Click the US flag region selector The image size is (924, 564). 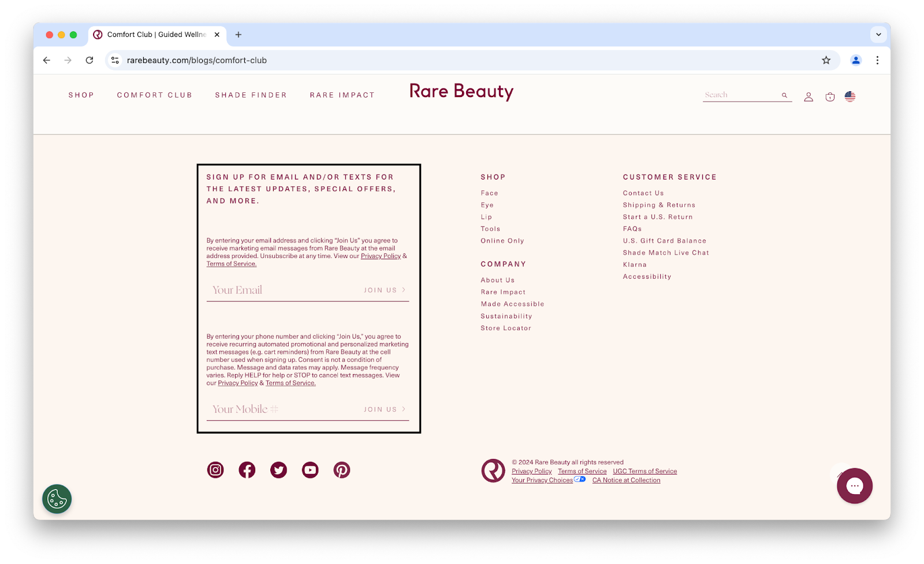(x=850, y=96)
